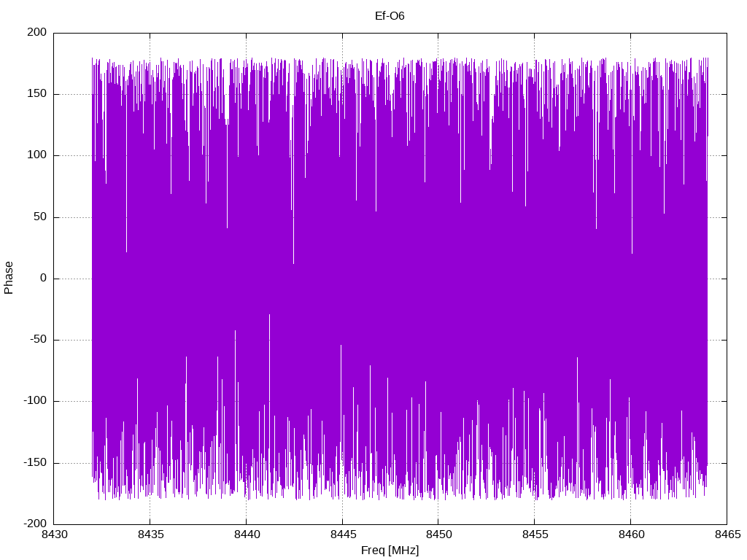The width and height of the screenshot is (747, 560).
Task: Click the 8455 frequency tick label
Action: click(535, 534)
